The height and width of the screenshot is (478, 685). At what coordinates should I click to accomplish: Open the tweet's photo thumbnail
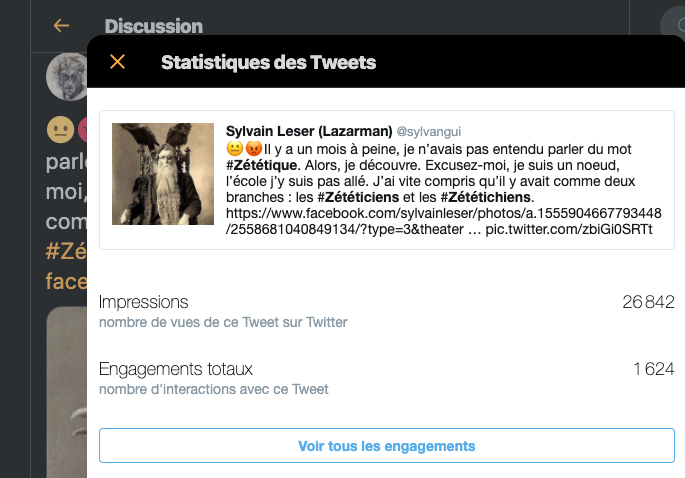163,174
